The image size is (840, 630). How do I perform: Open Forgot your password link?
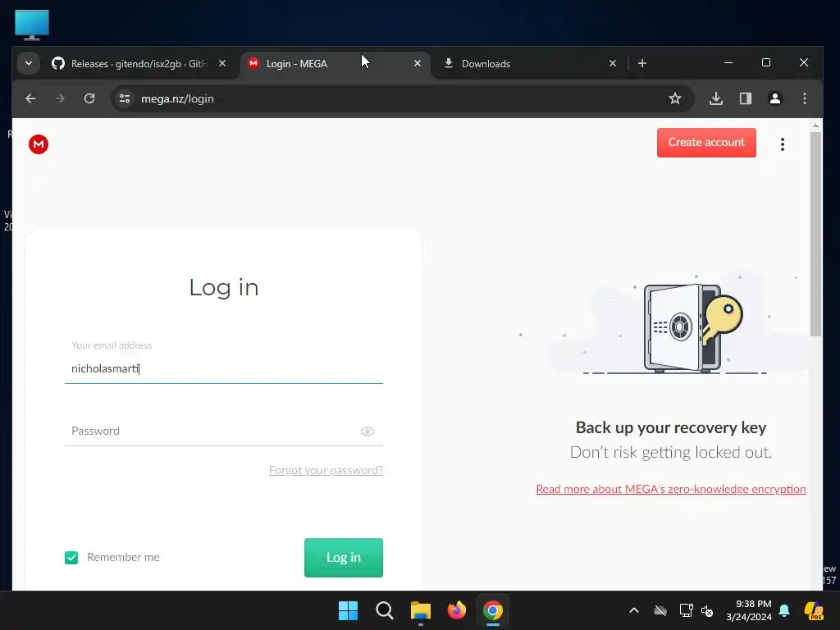(x=326, y=470)
